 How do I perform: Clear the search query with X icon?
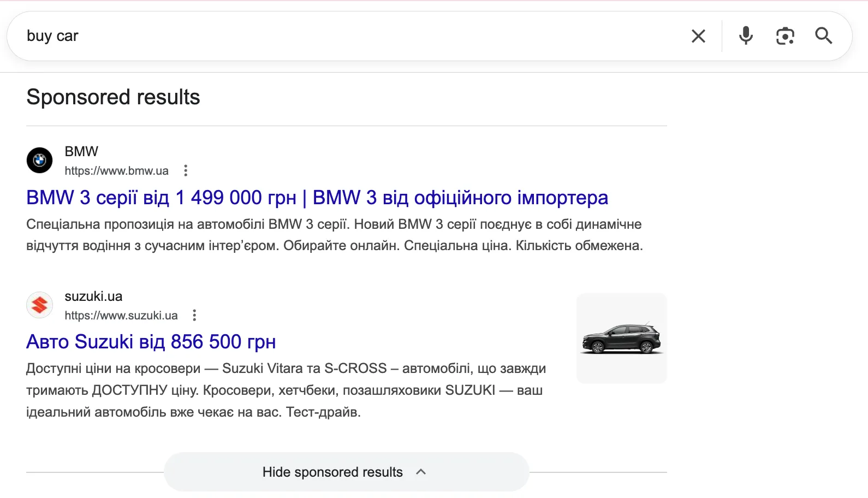(698, 36)
